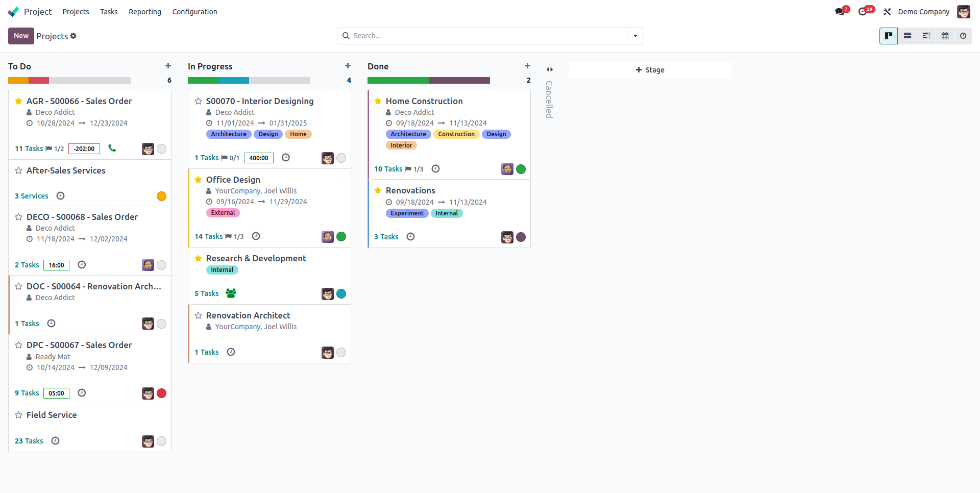The height and width of the screenshot is (493, 980).
Task: Open red status dropdown on DPC - S00067 card
Action: (x=162, y=393)
